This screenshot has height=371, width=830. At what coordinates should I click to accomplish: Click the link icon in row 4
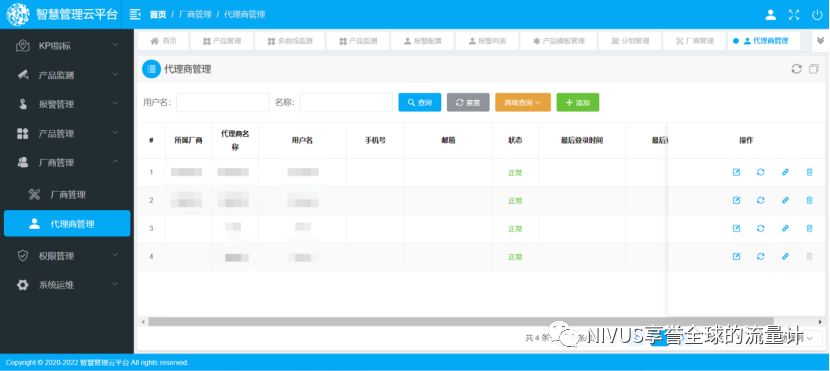click(786, 256)
